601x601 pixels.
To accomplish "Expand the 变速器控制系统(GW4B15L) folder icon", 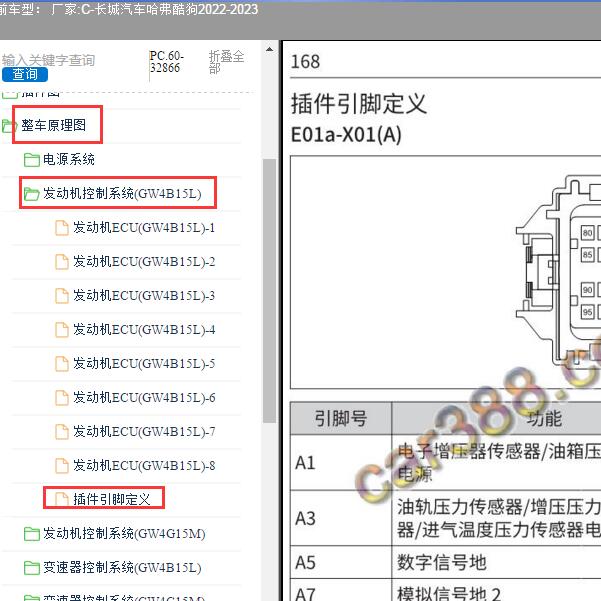I will click(31, 568).
